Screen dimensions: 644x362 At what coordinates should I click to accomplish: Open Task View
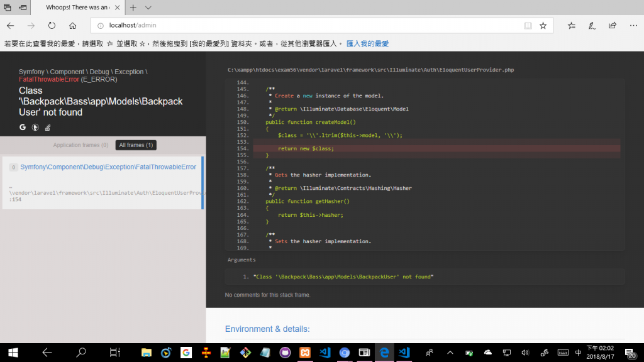(x=114, y=353)
